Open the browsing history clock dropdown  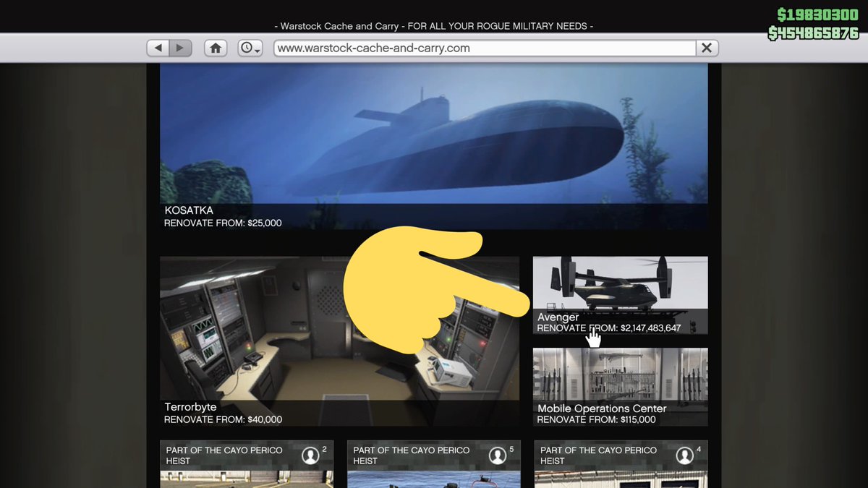[250, 48]
